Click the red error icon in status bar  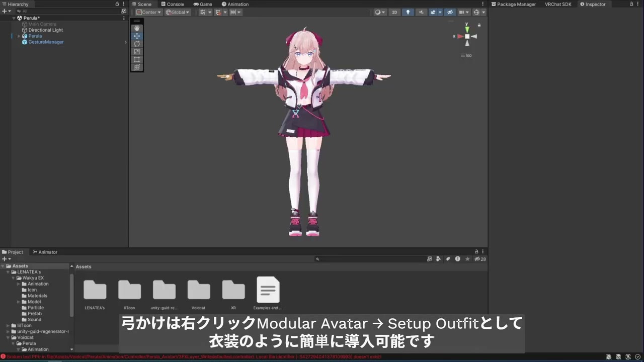[3, 357]
